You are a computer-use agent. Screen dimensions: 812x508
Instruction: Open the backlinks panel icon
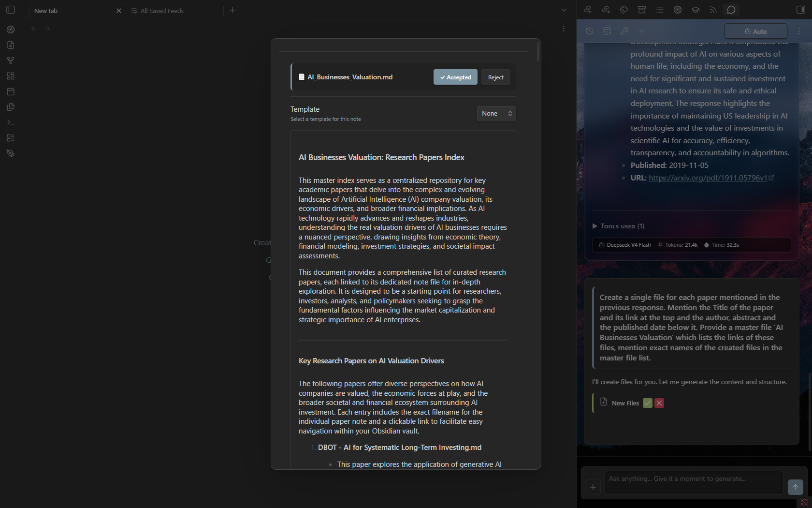[x=588, y=10]
